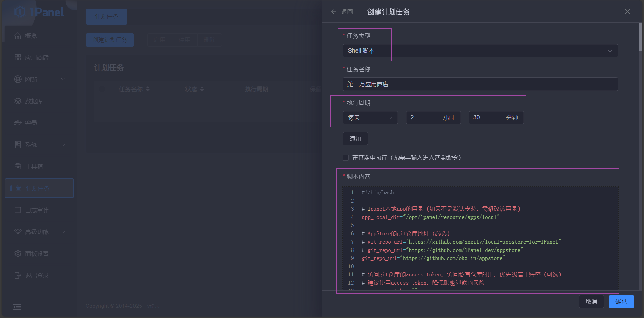
Task: Click the 取消 button
Action: pos(591,301)
